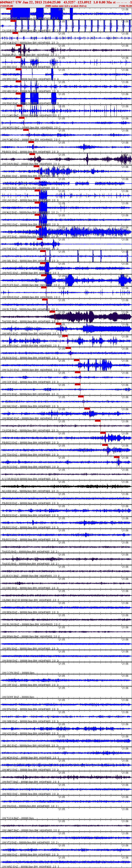Select the UW.OT3 EHZ trace label
The width and height of the screenshot is (132, 868).
coord(30,395)
